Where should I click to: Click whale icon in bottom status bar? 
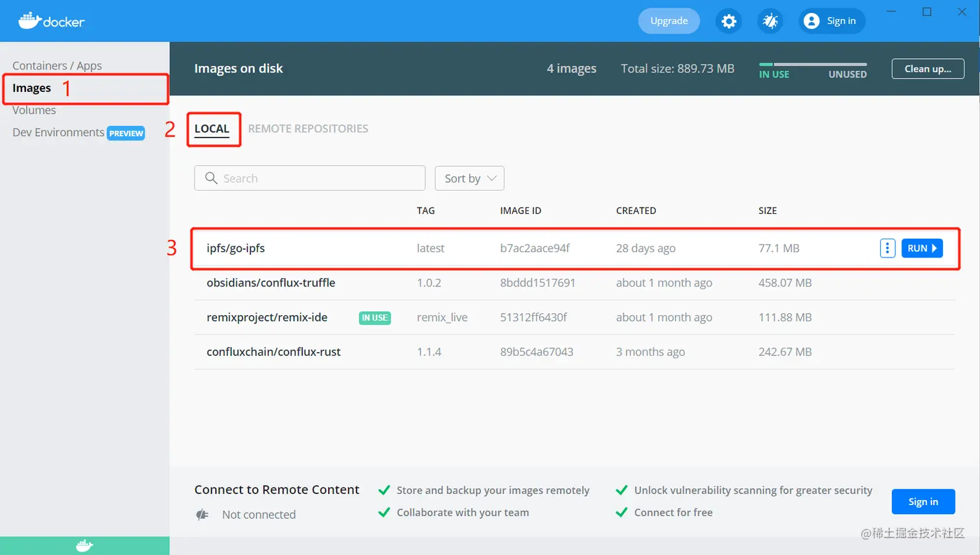click(84, 546)
